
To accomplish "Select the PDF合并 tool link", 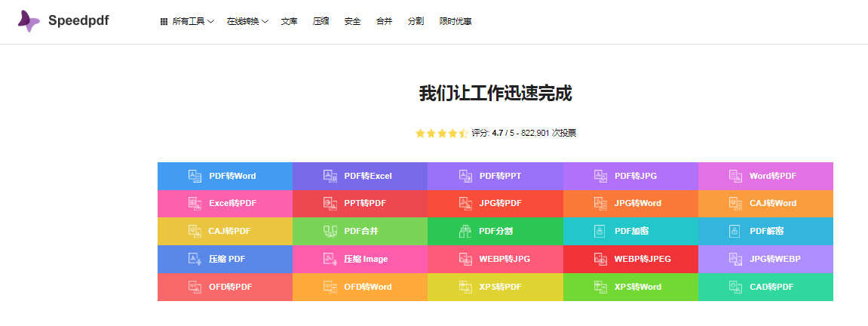I will pos(360,231).
